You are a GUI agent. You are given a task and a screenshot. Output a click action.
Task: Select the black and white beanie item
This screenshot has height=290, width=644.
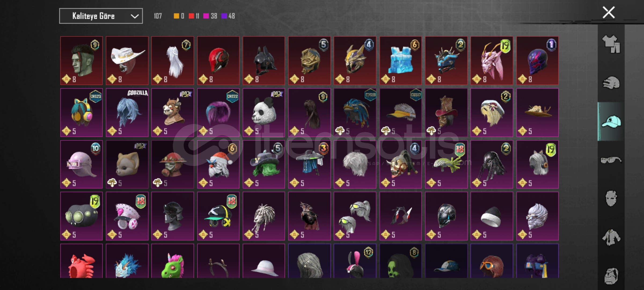click(492, 216)
